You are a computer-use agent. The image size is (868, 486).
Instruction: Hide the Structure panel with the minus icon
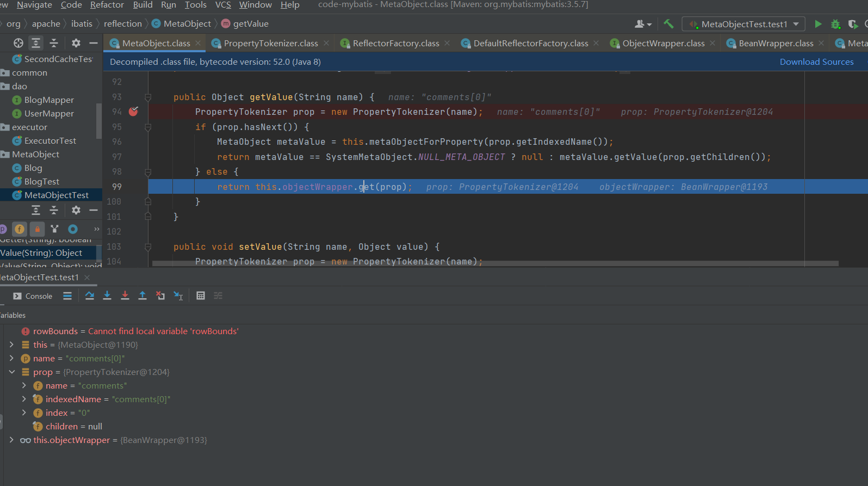(94, 210)
